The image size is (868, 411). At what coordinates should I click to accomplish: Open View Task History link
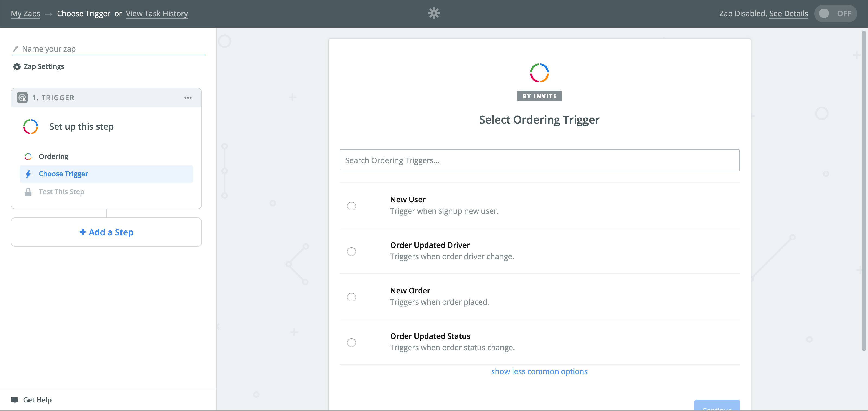tap(157, 14)
